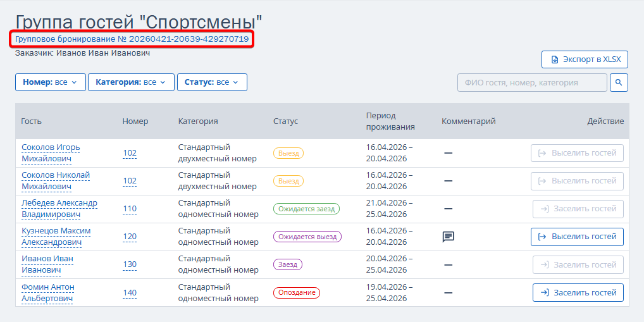The image size is (644, 322).
Task: Click the Статус column header
Action: coord(285,121)
